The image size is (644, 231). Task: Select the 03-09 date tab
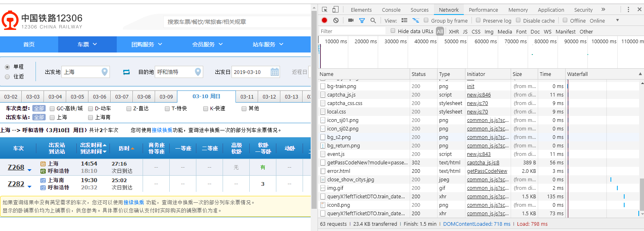[166, 97]
